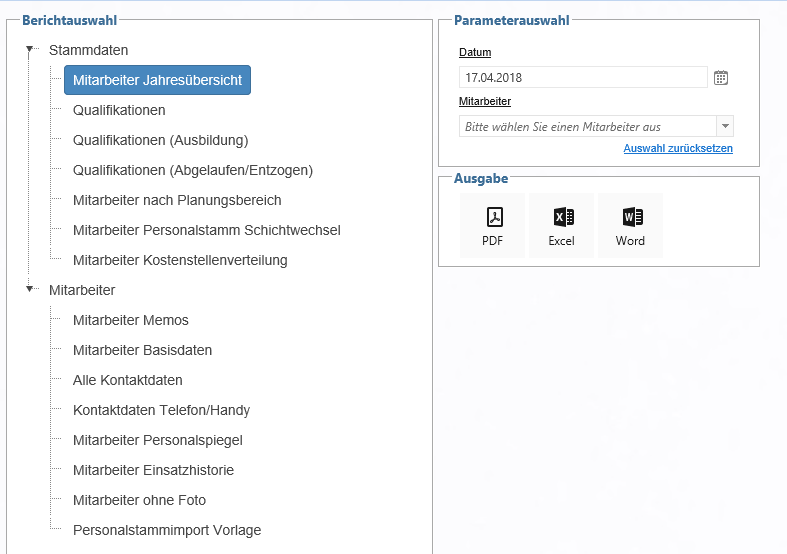787x554 pixels.
Task: Export the report to Word
Action: (x=630, y=225)
